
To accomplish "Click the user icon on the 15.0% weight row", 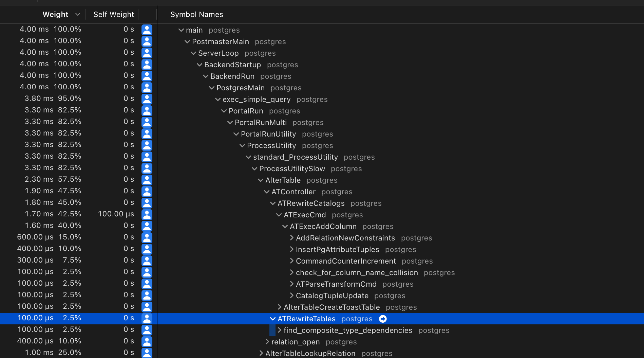I will coord(147,237).
